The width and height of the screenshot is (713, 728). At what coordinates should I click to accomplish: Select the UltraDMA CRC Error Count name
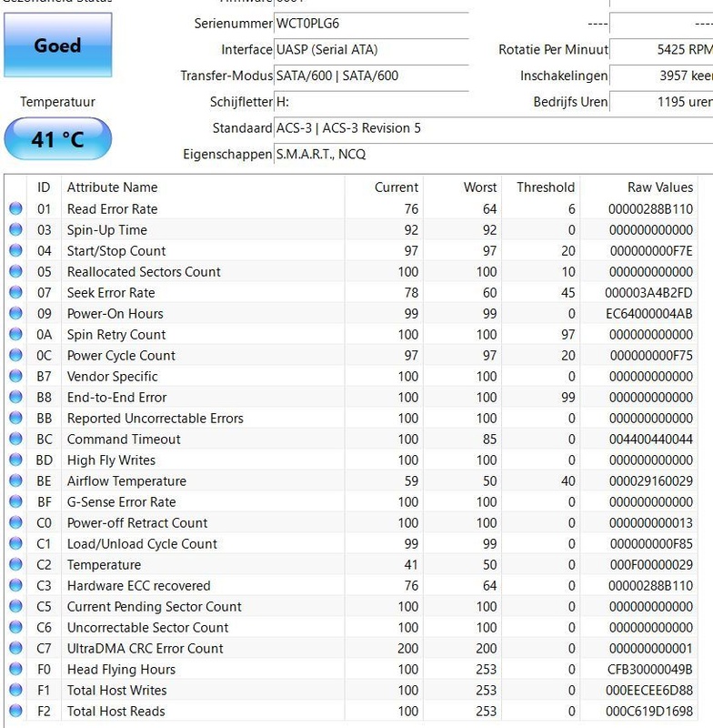coord(146,648)
